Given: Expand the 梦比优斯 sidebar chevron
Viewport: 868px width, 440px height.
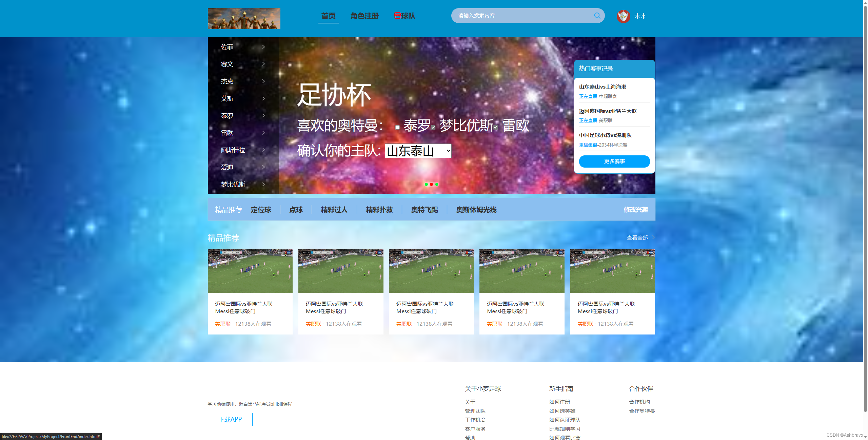Looking at the screenshot, I should 263,184.
